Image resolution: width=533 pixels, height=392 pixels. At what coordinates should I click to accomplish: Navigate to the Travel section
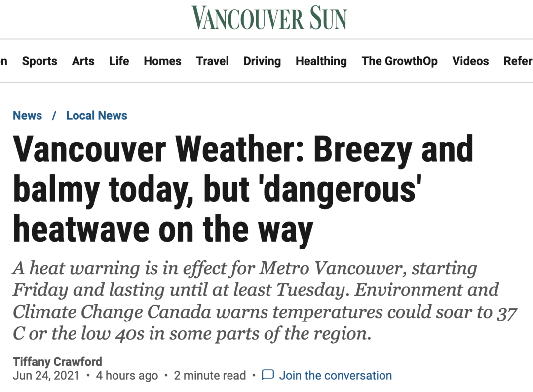point(212,61)
